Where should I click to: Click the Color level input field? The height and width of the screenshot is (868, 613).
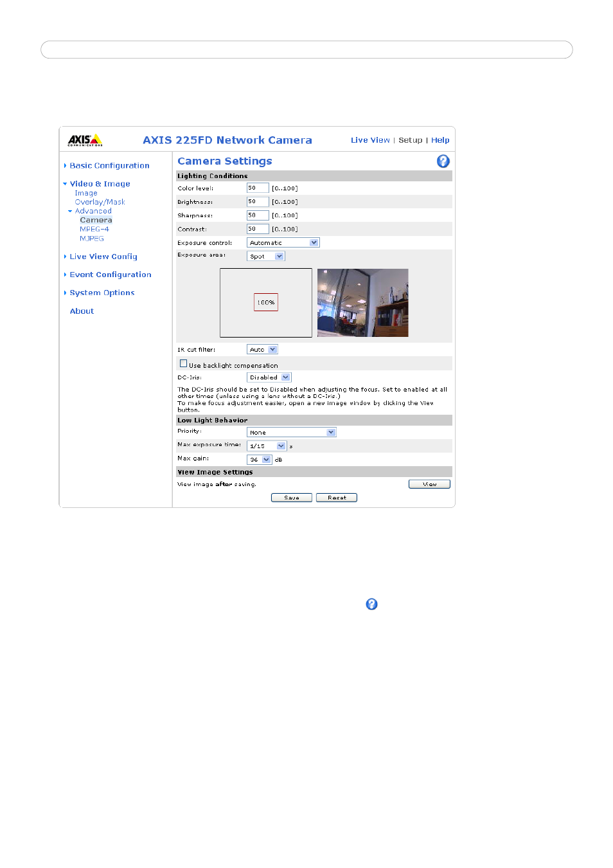(258, 188)
